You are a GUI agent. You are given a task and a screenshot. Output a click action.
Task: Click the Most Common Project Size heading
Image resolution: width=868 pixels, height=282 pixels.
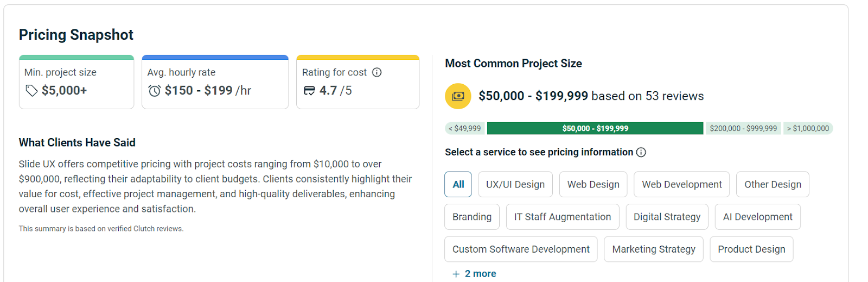tap(513, 64)
